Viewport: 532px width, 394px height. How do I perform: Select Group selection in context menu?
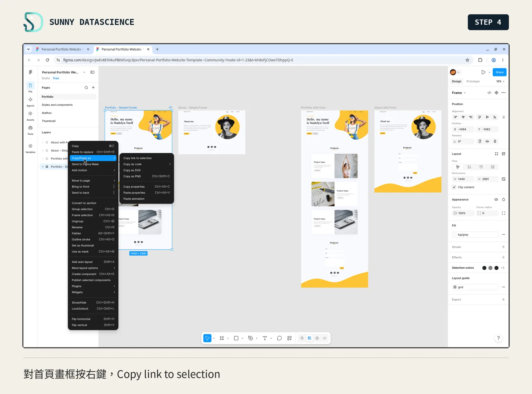coord(93,209)
